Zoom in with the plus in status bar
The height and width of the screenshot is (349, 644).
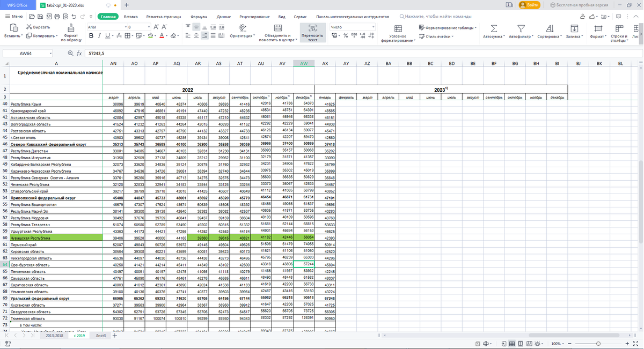[x=627, y=344]
